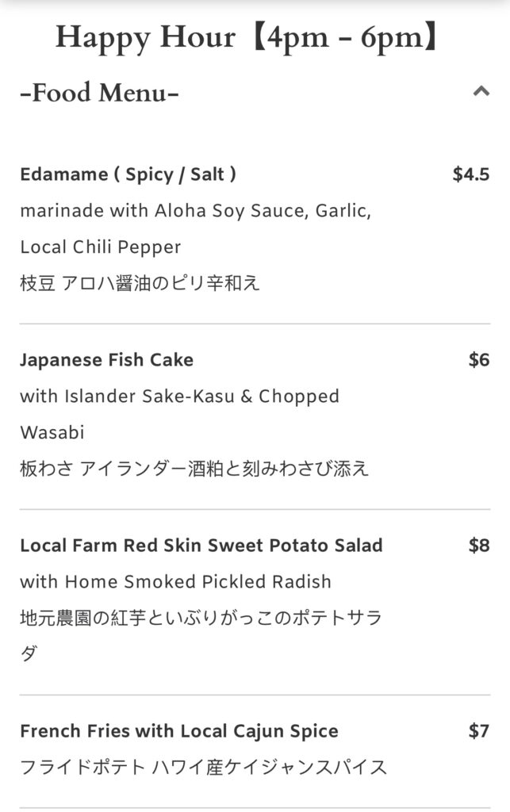Click the Home Smoked Pickled Radish description
The width and height of the screenshot is (510, 812).
[x=175, y=582]
